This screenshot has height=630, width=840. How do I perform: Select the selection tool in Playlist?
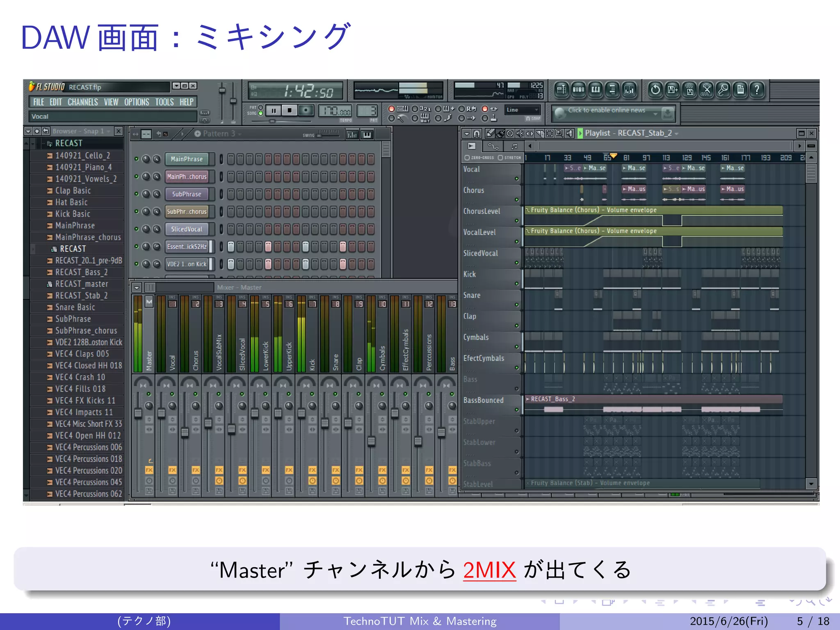click(549, 133)
